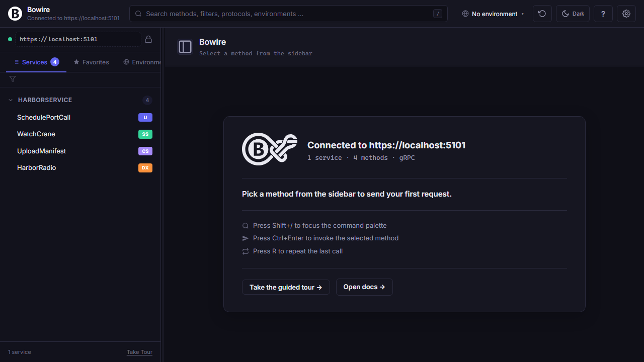Select the UploadManifest method

coord(80,151)
